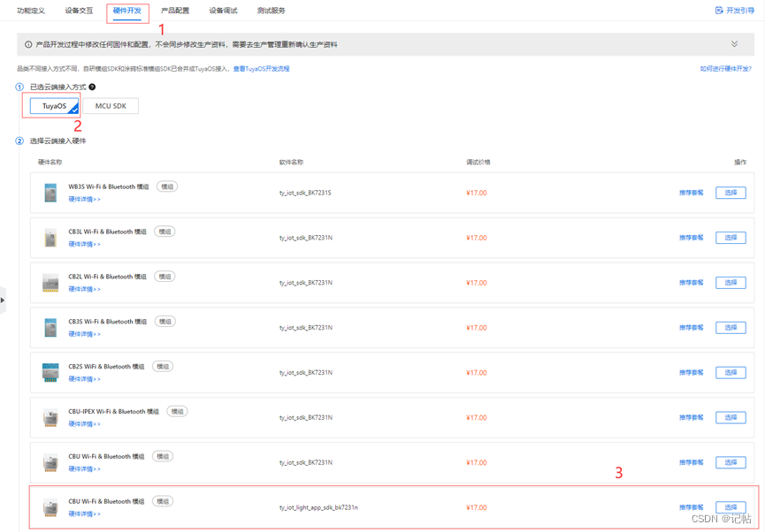This screenshot has height=532, width=765.
Task: Expand the collapsed left sidebar arrow
Action: (x=3, y=300)
